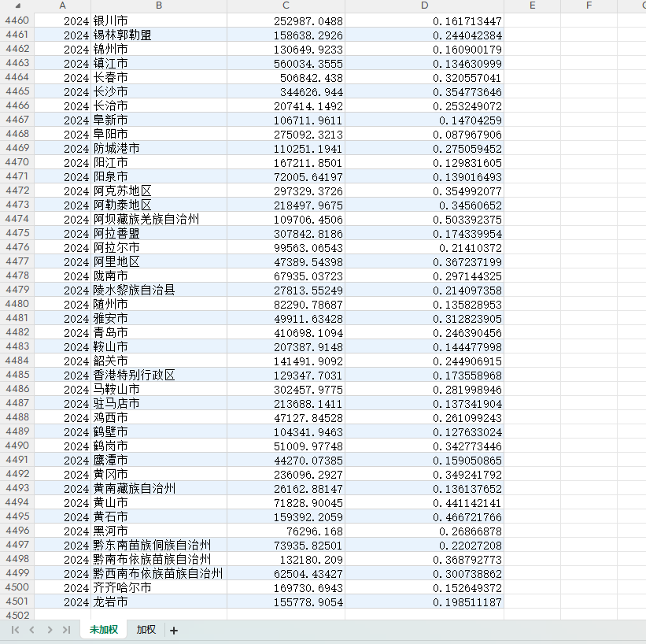Click cell containing 阜新市
This screenshot has height=644, width=646.
tap(159, 120)
